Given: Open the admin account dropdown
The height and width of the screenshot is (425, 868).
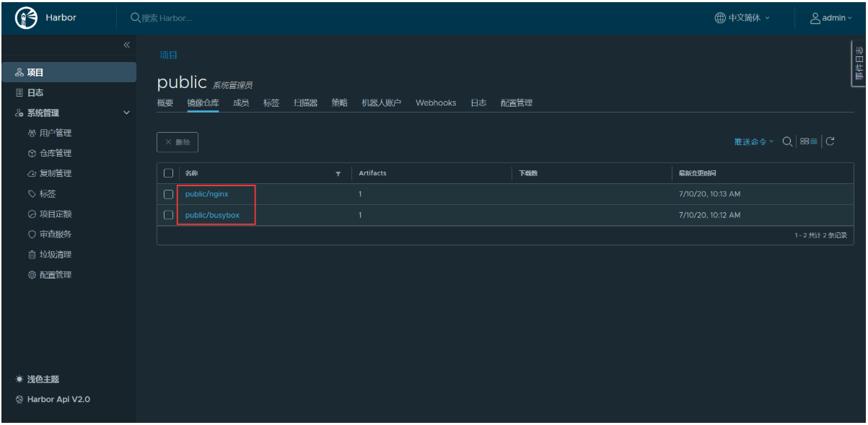Looking at the screenshot, I should pyautogui.click(x=830, y=18).
